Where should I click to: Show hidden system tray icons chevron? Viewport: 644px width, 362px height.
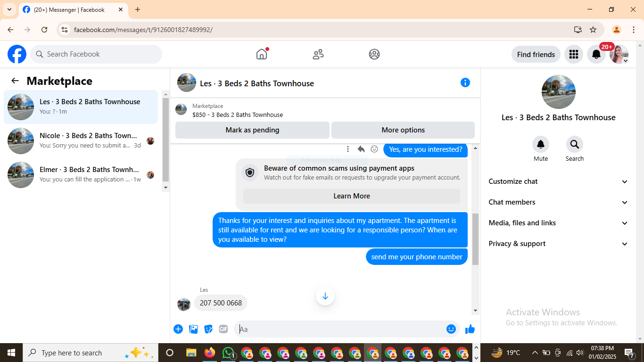tap(535, 353)
